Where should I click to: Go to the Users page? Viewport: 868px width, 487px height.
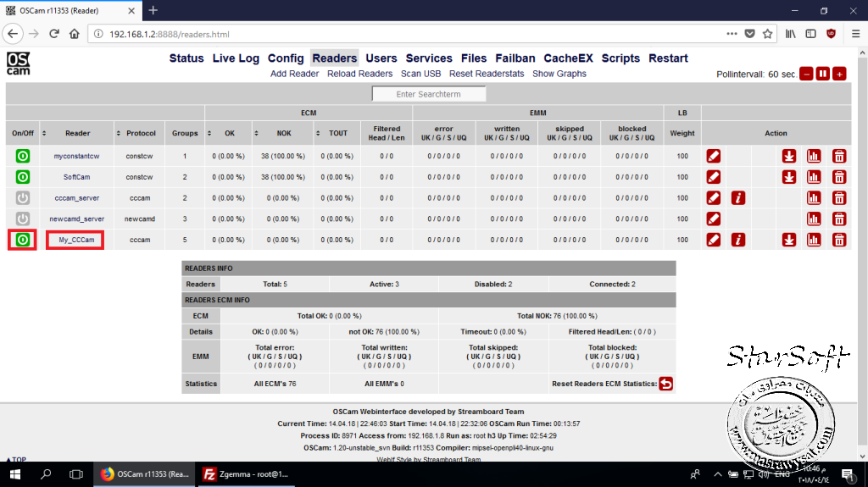pyautogui.click(x=381, y=58)
